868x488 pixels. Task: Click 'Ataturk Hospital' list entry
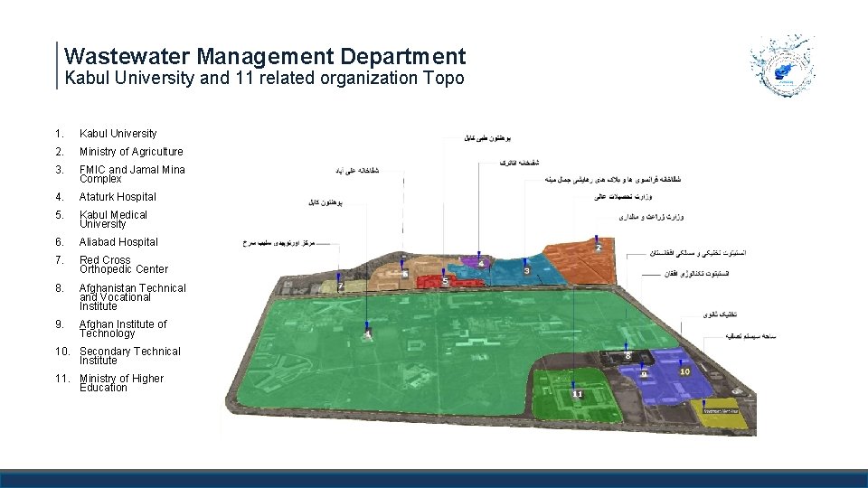pyautogui.click(x=118, y=197)
